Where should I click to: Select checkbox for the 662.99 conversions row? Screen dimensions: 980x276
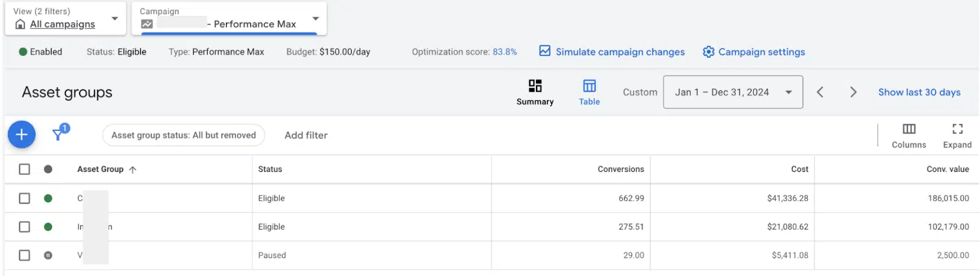(24, 198)
